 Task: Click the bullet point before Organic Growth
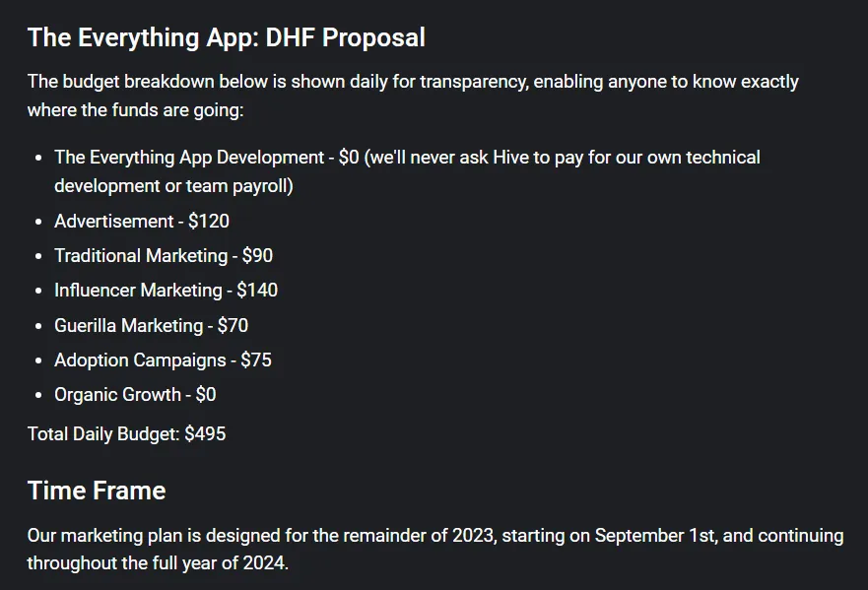[x=38, y=395]
